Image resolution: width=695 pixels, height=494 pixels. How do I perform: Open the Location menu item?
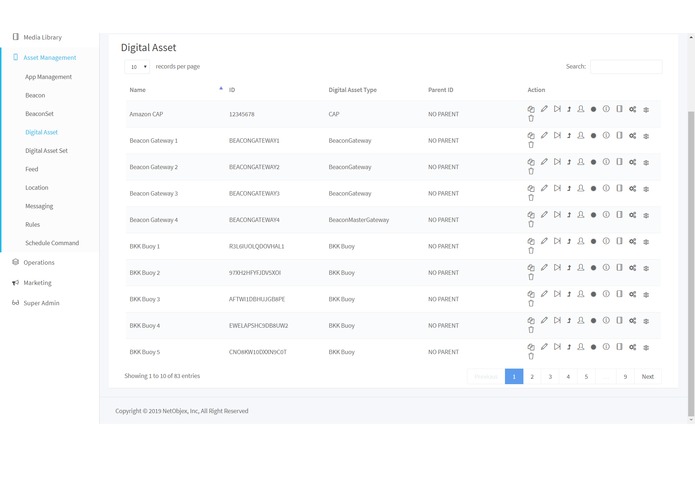pyautogui.click(x=37, y=187)
